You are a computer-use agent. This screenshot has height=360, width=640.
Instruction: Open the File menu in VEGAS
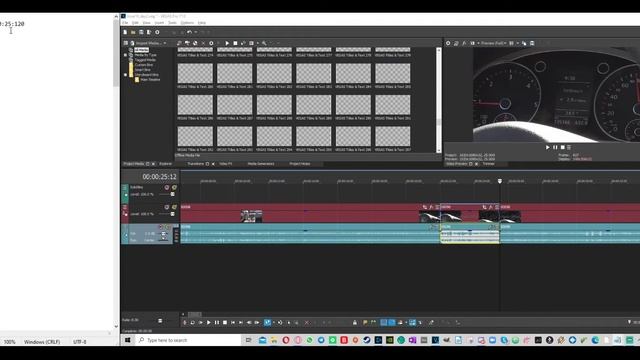125,23
